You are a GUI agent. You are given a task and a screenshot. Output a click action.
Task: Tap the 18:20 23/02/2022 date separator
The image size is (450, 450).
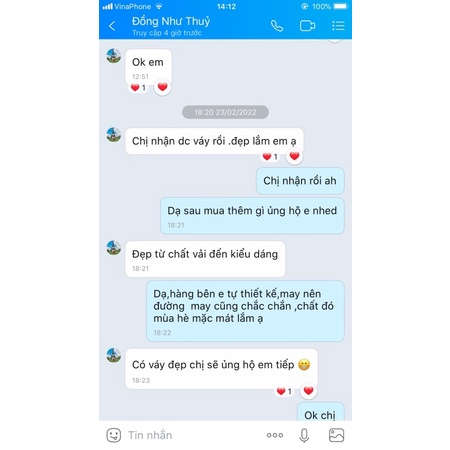225,112
